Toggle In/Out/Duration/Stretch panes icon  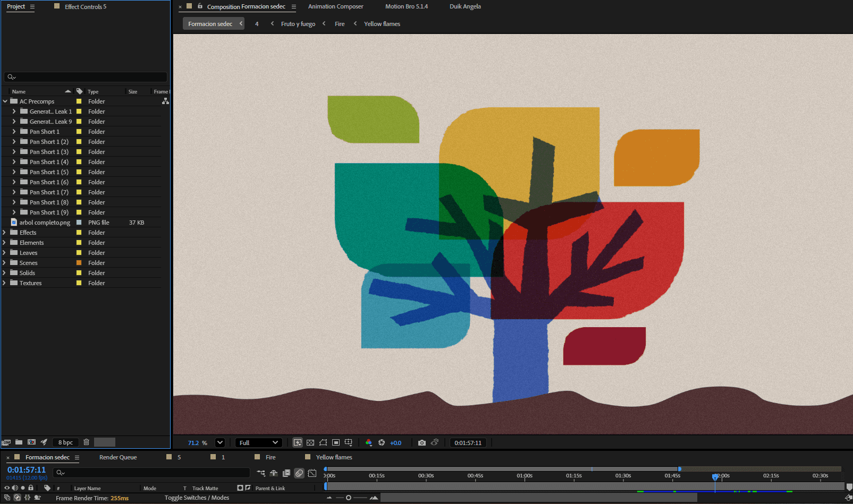coord(27,498)
